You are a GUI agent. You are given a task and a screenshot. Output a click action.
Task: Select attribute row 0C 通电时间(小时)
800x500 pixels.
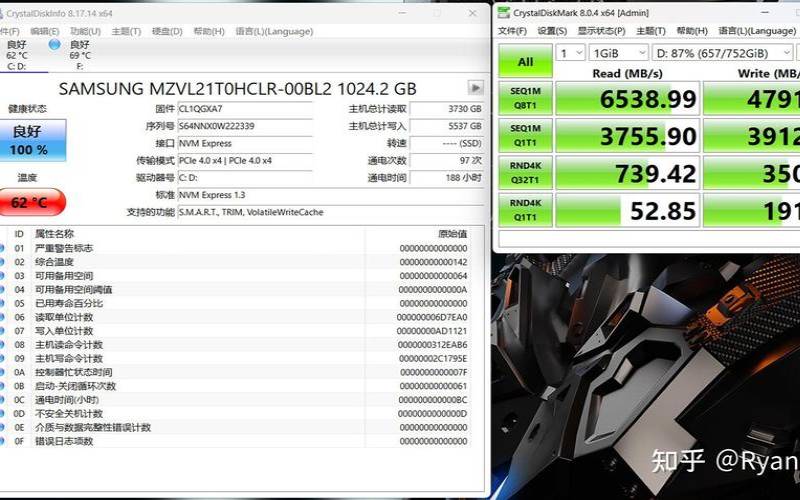pyautogui.click(x=235, y=399)
